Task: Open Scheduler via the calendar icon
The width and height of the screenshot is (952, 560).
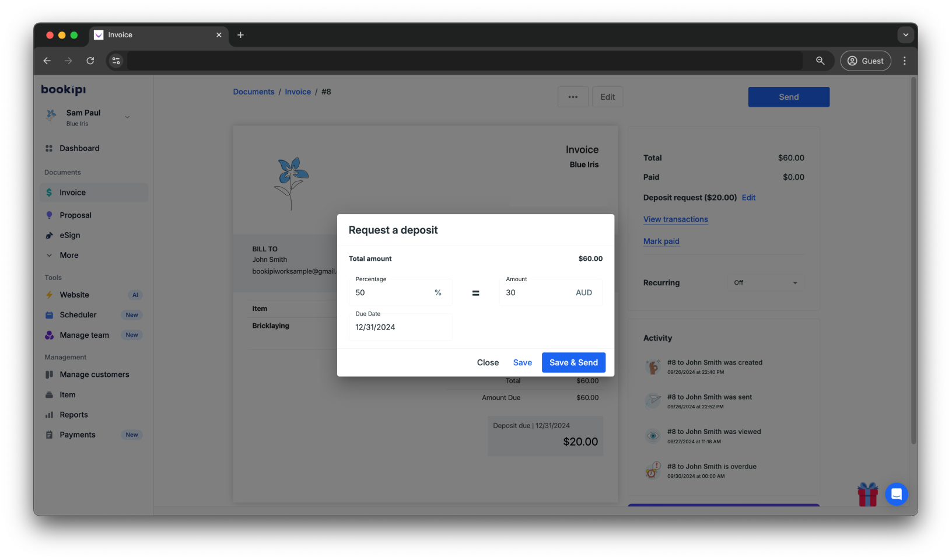Action: (x=50, y=314)
